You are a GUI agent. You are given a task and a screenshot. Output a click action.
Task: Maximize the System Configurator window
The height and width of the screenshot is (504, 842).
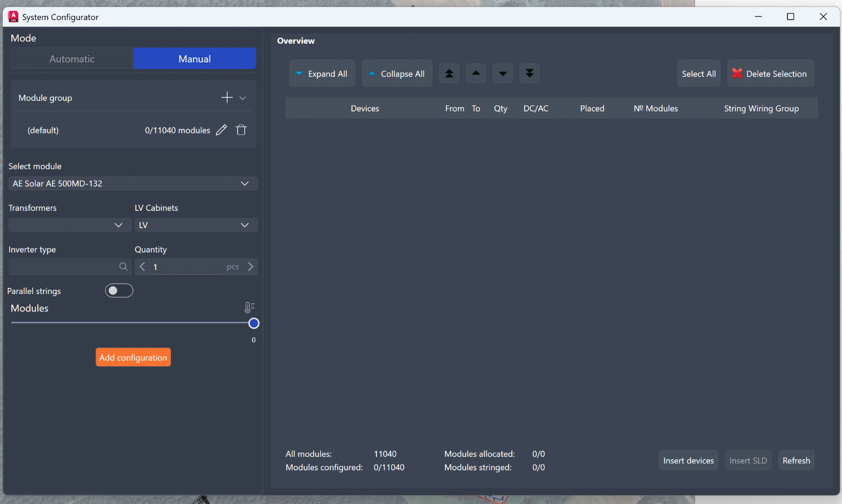[x=790, y=17]
